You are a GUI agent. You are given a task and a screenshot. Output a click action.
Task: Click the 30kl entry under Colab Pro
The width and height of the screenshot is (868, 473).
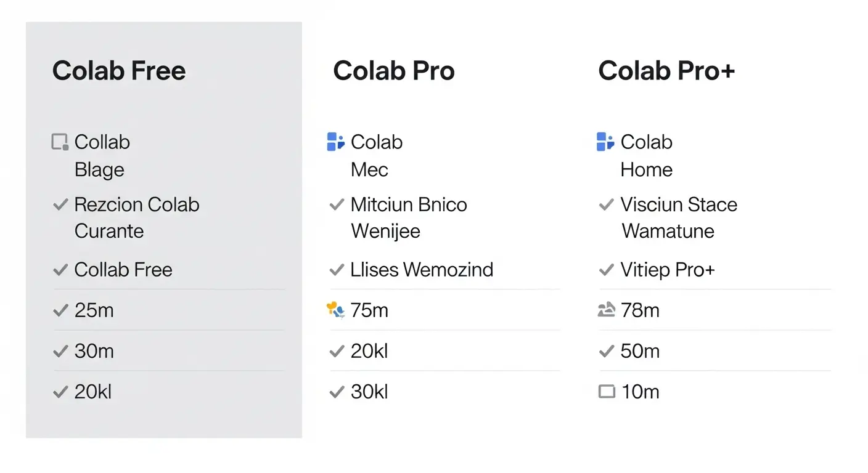pyautogui.click(x=369, y=392)
